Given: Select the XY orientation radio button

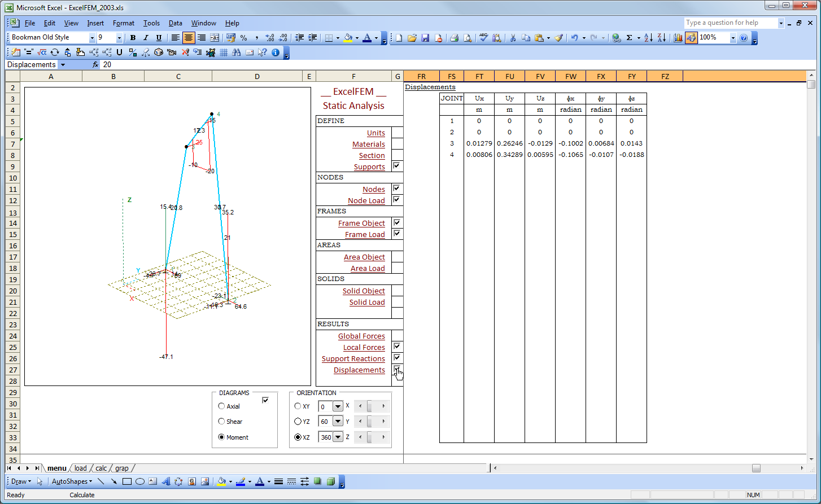Looking at the screenshot, I should (298, 406).
